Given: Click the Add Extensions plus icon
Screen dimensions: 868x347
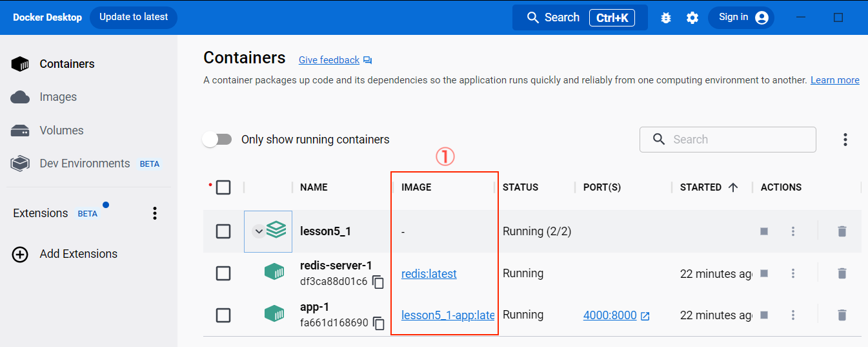Looking at the screenshot, I should [20, 254].
